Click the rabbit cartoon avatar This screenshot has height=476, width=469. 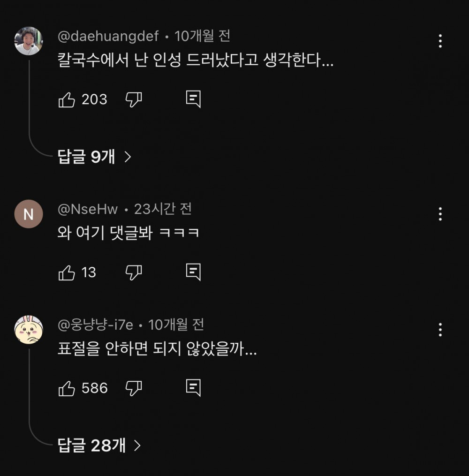(x=29, y=330)
